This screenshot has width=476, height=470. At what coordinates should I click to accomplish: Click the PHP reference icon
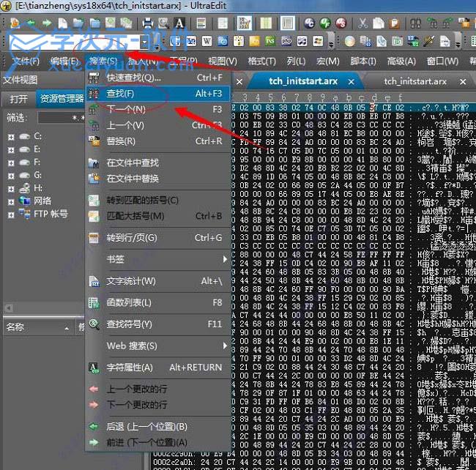click(286, 41)
